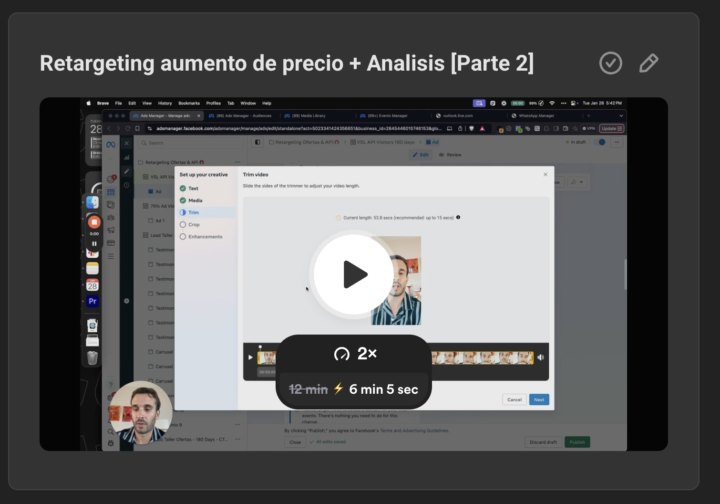This screenshot has width=720, height=504.
Task: Select the title "Retargeting aumento de precio + Analisis [Parte 2]"
Action: pyautogui.click(x=287, y=63)
